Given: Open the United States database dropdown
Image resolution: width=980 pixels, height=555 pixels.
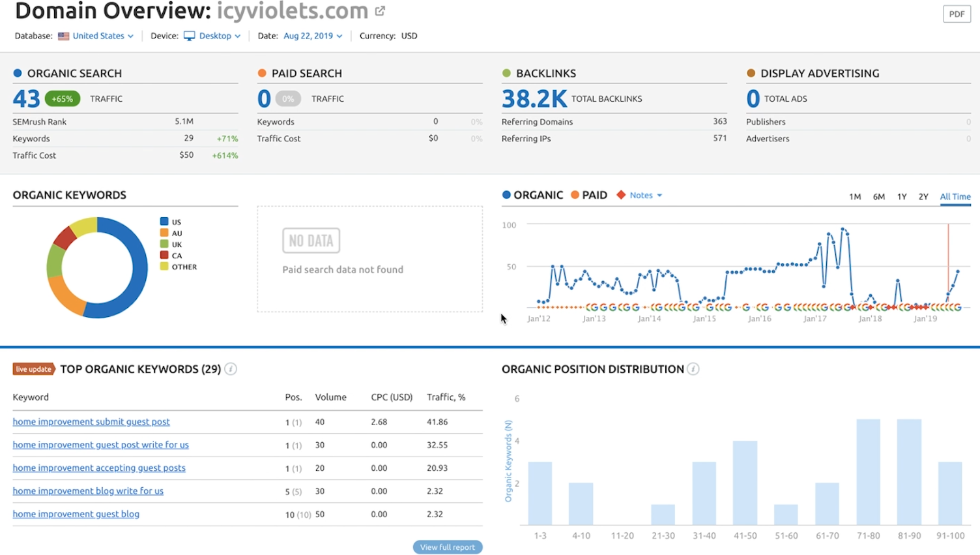Looking at the screenshot, I should (103, 36).
